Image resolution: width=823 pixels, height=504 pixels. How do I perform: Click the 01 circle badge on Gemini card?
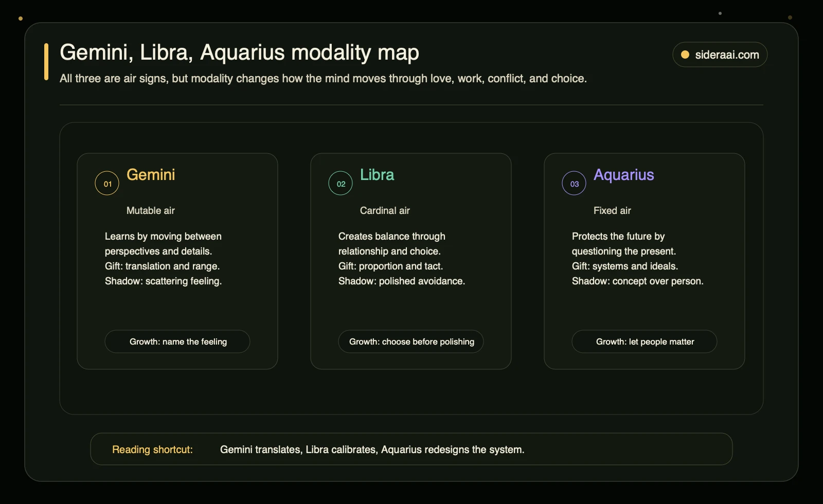click(107, 183)
